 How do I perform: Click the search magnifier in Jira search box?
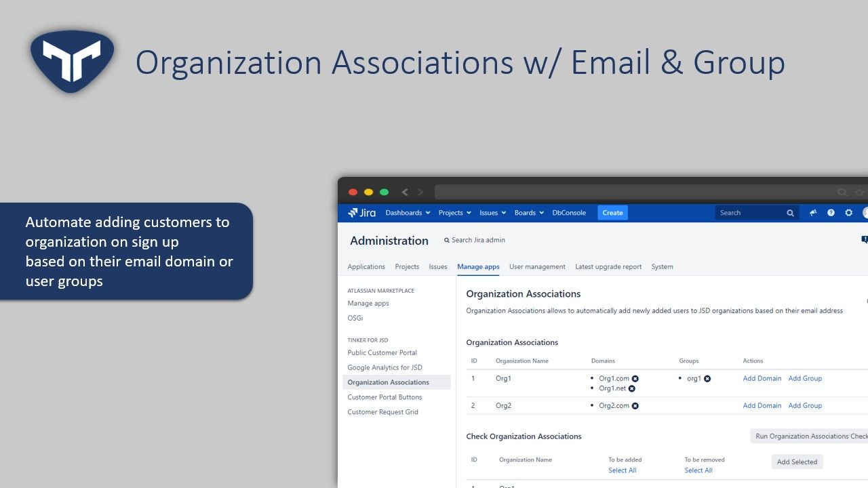pos(790,213)
